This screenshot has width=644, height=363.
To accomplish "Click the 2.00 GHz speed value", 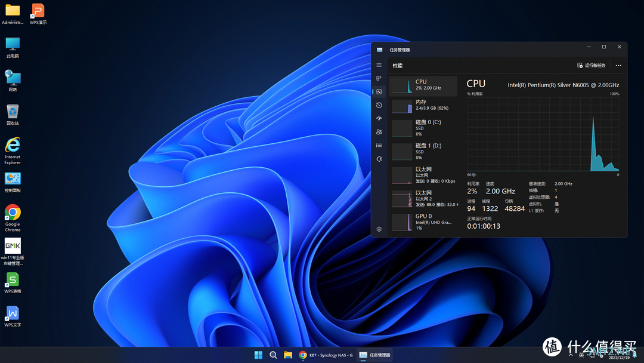I will (500, 191).
